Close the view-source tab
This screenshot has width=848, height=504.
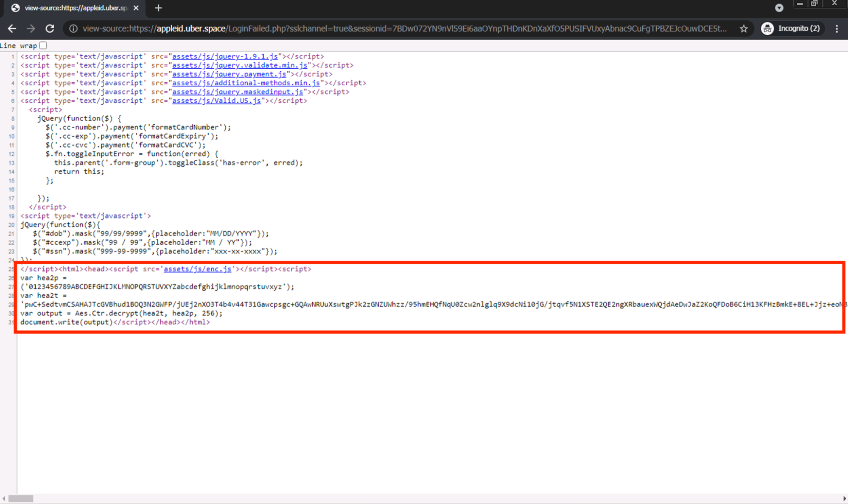[x=136, y=8]
